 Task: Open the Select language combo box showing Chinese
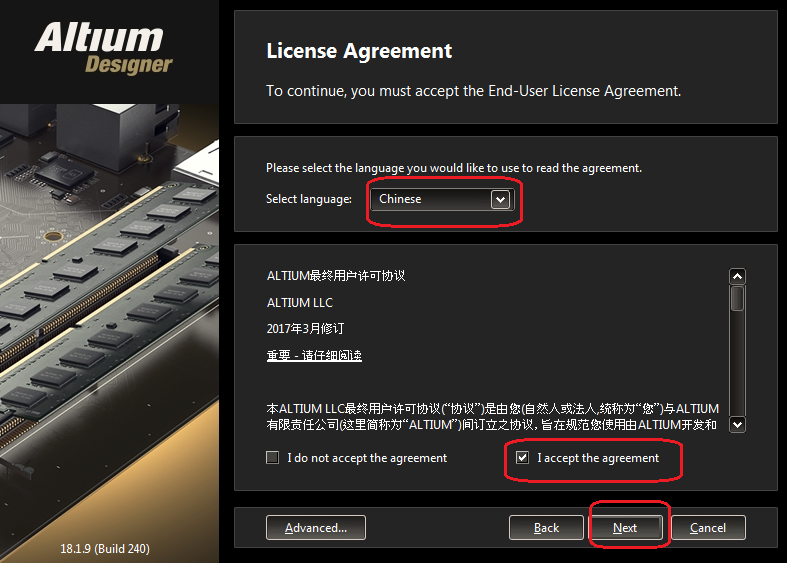pyautogui.click(x=442, y=199)
